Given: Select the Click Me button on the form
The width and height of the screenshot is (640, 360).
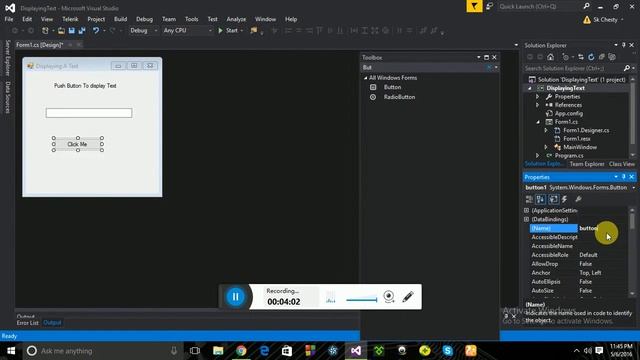Looking at the screenshot, I should 78,144.
